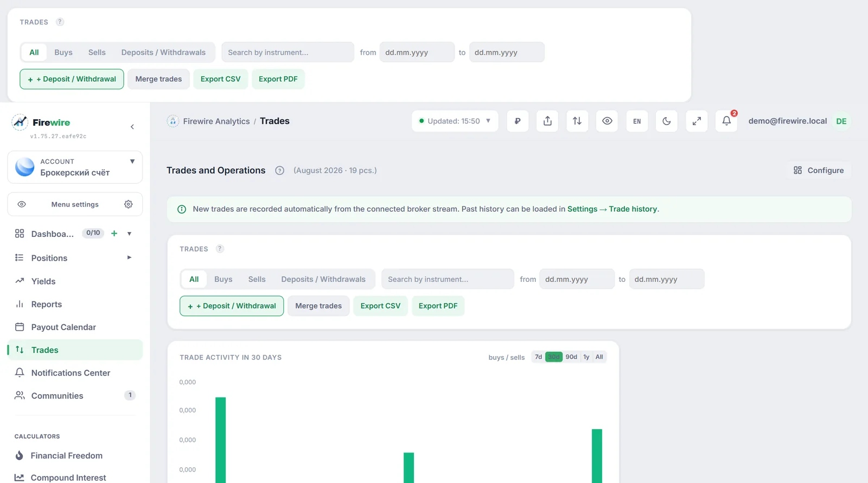This screenshot has height=483, width=868.
Task: Click the DE user avatar
Action: tap(841, 121)
